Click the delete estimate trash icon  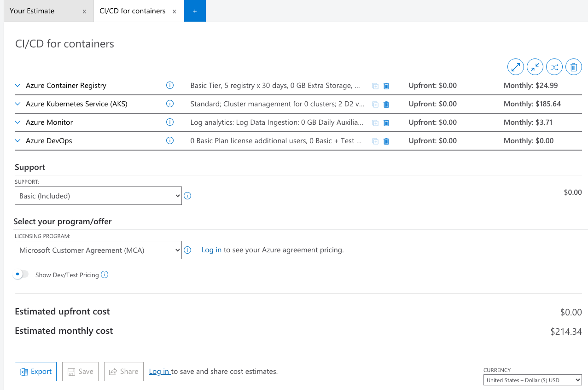tap(574, 67)
